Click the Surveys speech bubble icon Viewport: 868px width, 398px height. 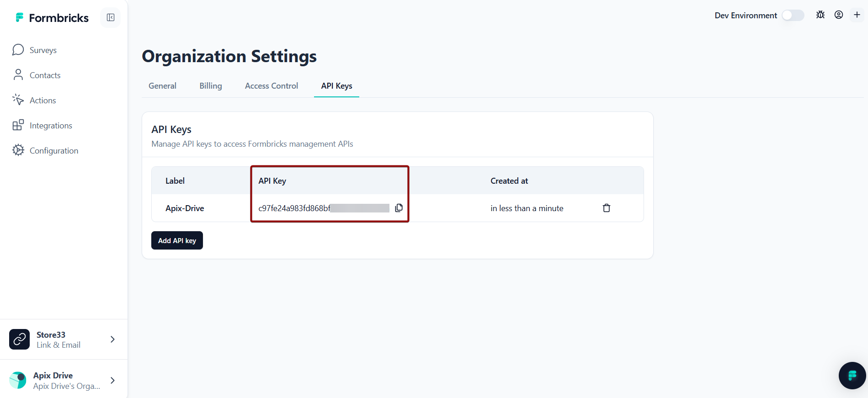(x=18, y=50)
